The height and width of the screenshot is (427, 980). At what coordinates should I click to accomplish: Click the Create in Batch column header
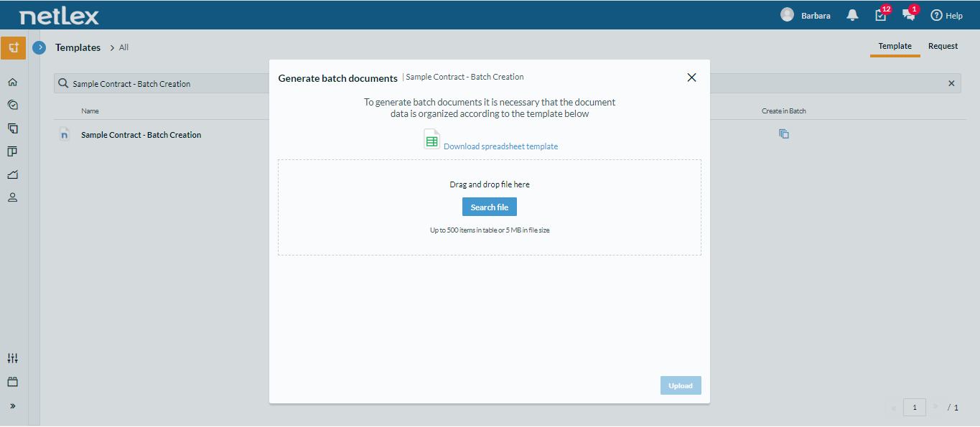click(784, 111)
